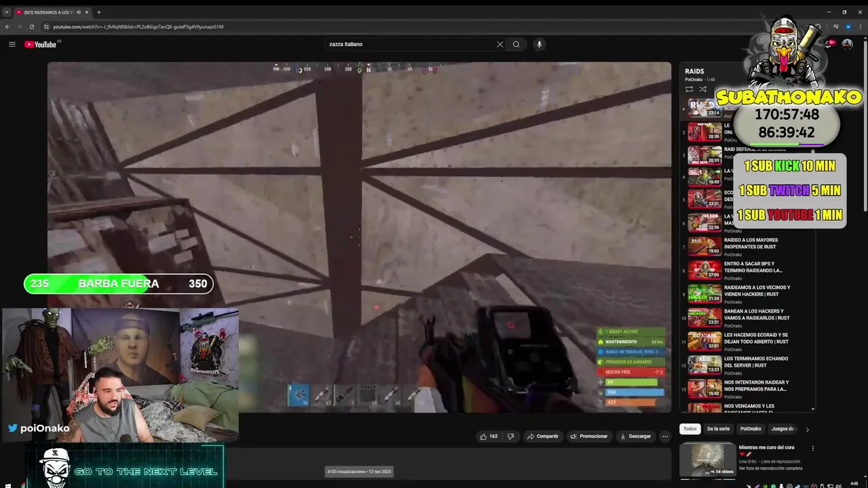Click the Promocionar button
868x488 pixels.
[589, 436]
